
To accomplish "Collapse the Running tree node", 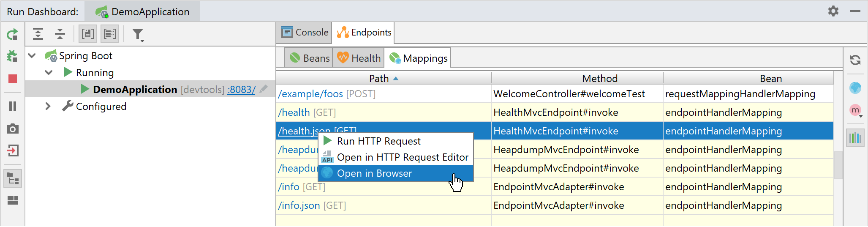I will pyautogui.click(x=49, y=72).
